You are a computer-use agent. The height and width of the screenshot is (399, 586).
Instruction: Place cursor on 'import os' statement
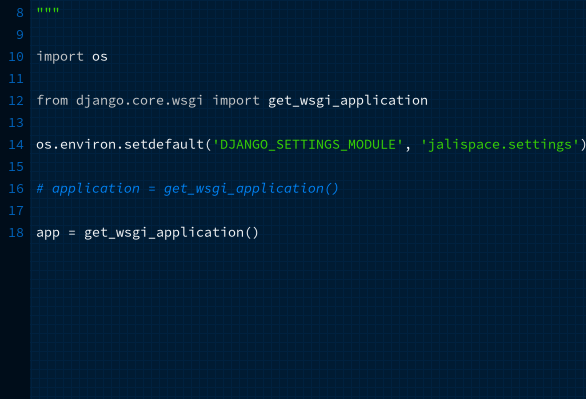pos(72,57)
